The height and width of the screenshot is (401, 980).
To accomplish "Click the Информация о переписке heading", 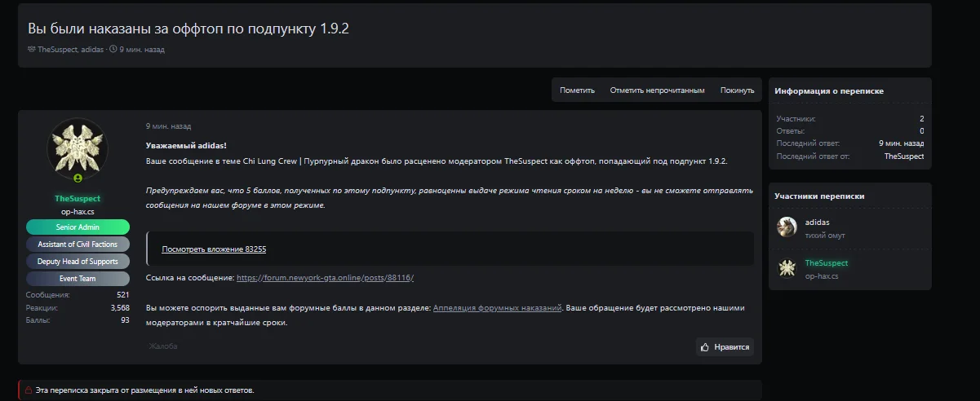I will [829, 91].
